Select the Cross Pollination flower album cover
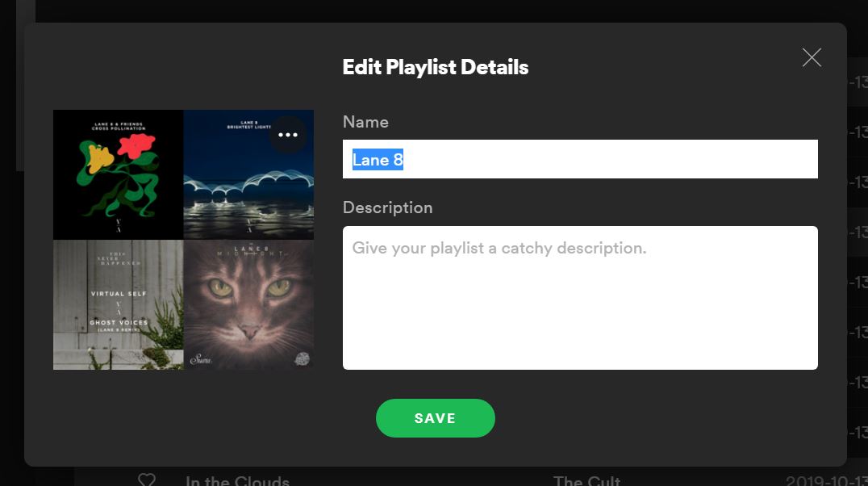The width and height of the screenshot is (868, 486). [118, 174]
